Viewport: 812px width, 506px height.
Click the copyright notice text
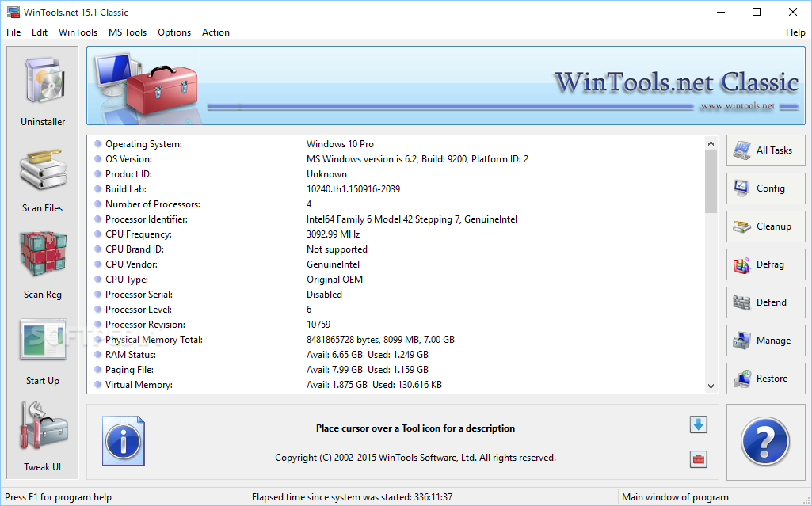click(x=415, y=458)
